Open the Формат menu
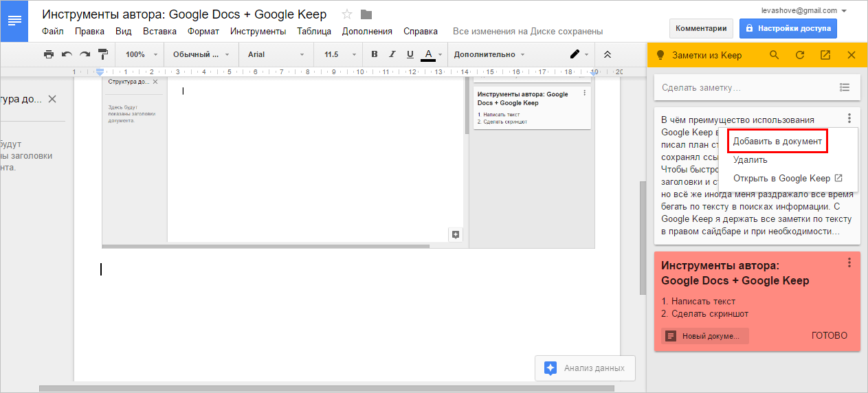This screenshot has width=868, height=393. pos(203,31)
